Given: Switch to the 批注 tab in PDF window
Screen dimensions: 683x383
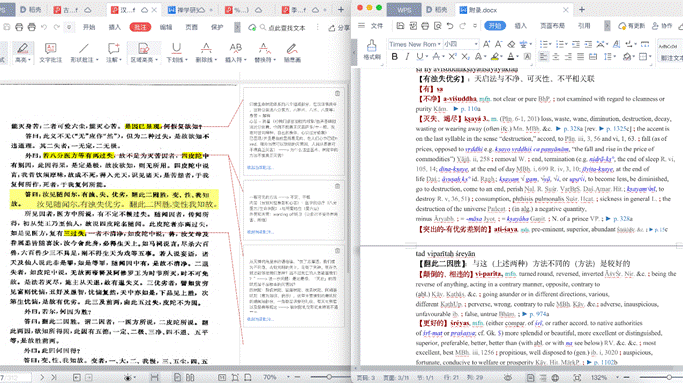Looking at the screenshot, I should pos(140,27).
